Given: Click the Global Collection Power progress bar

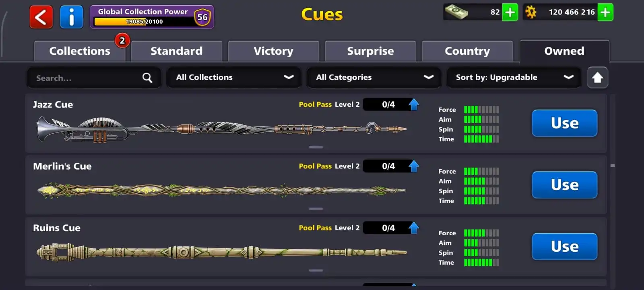Looking at the screenshot, I should click(x=144, y=22).
